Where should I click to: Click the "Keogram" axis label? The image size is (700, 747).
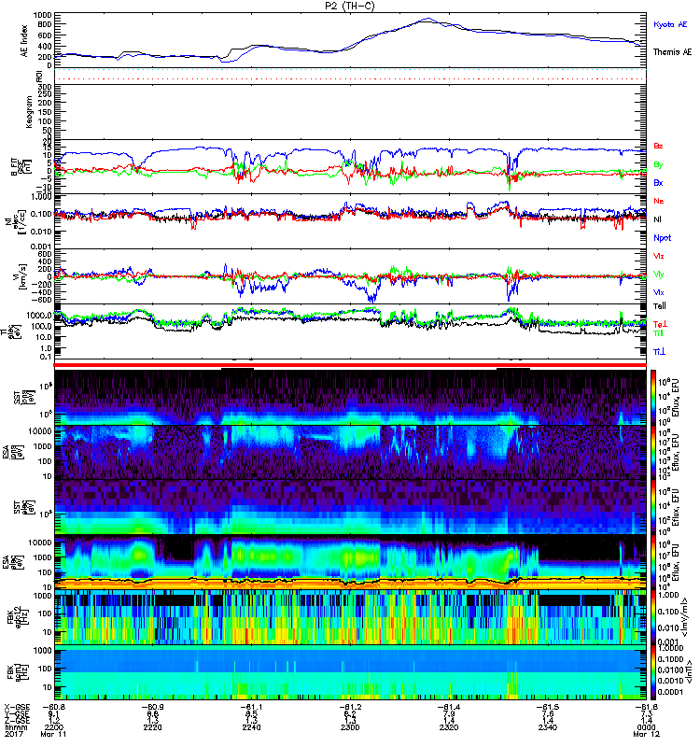(x=29, y=112)
